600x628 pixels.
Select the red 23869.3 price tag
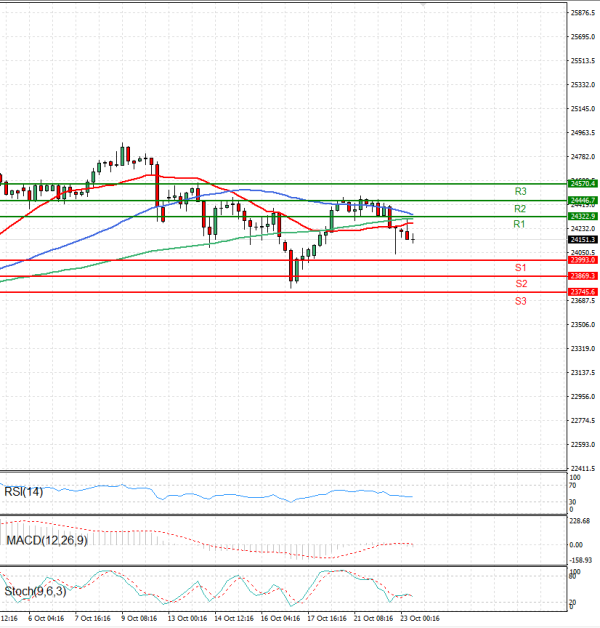click(582, 276)
